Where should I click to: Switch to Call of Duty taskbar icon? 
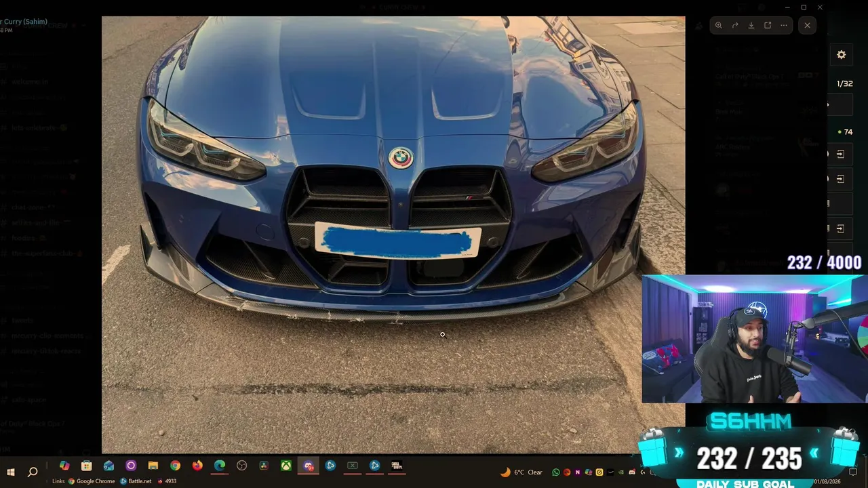(x=397, y=466)
